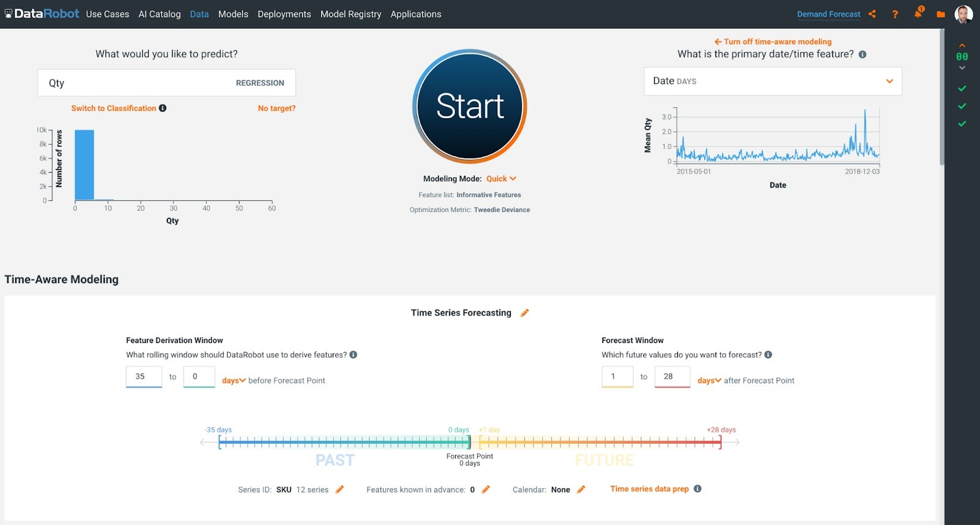Click the Tweedie Deviance optimization metric text

[x=502, y=210]
